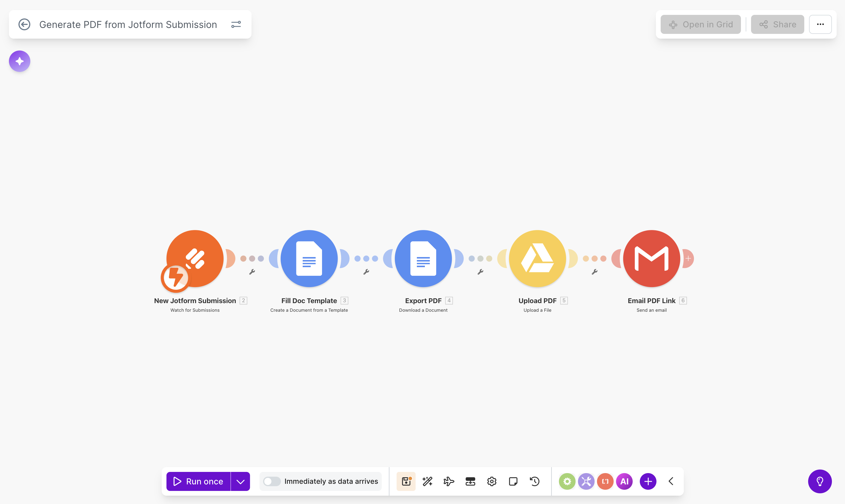Open the help lightbulb button
Image resolution: width=845 pixels, height=504 pixels.
820,481
